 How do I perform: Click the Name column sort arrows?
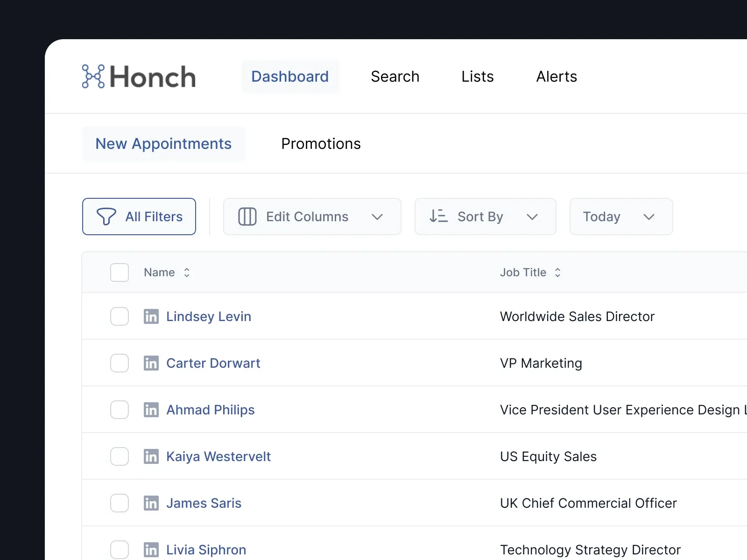(187, 273)
